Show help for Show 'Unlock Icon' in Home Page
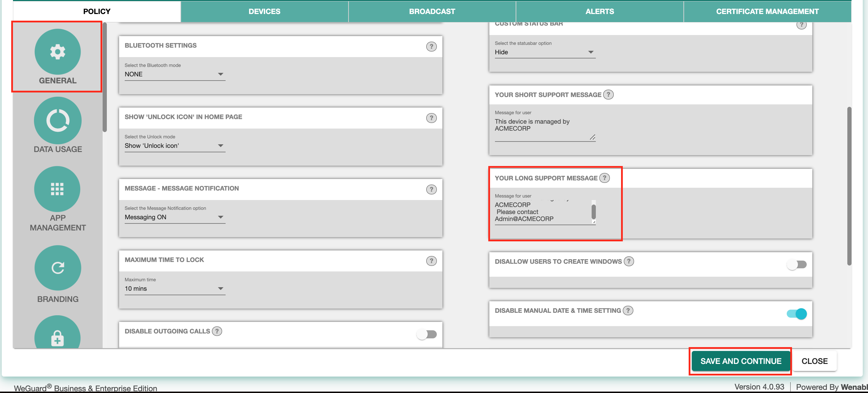This screenshot has width=868, height=393. pos(431,118)
